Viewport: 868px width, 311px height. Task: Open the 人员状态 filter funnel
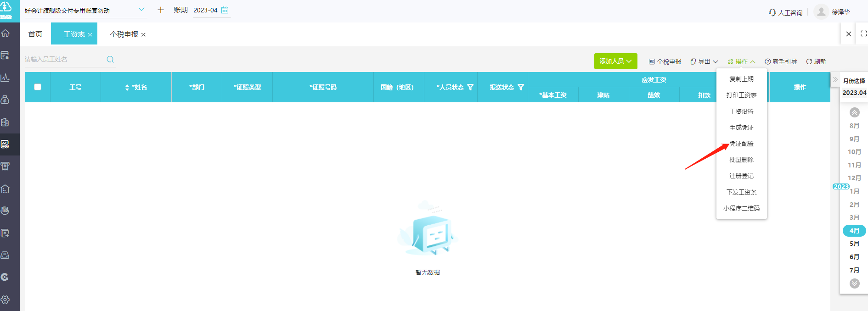pyautogui.click(x=470, y=87)
